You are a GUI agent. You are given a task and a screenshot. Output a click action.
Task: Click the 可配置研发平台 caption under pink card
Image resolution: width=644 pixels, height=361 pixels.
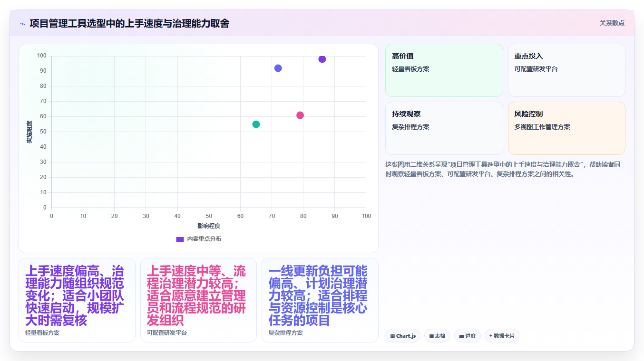(x=167, y=333)
